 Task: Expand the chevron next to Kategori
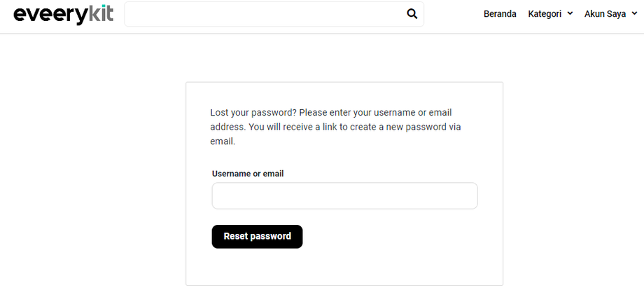[570, 14]
